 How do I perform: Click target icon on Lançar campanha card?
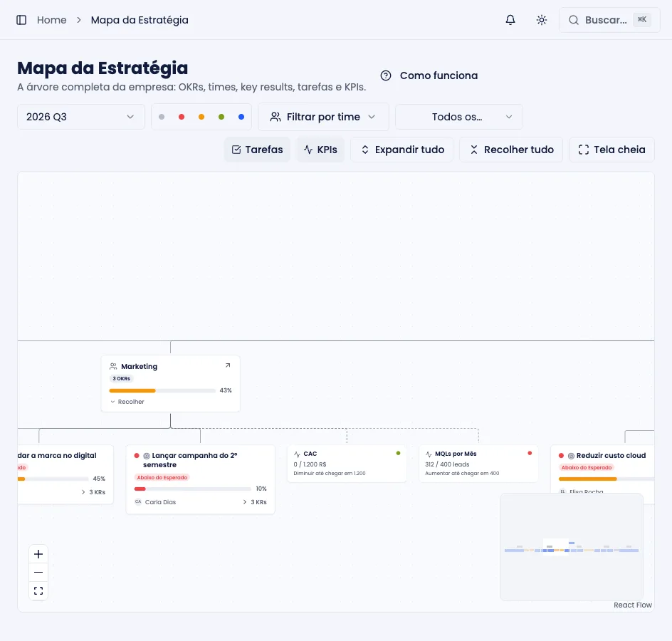(x=147, y=456)
